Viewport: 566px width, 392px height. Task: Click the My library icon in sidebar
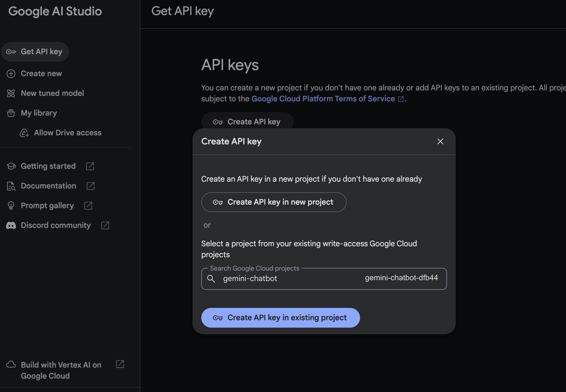(x=12, y=113)
